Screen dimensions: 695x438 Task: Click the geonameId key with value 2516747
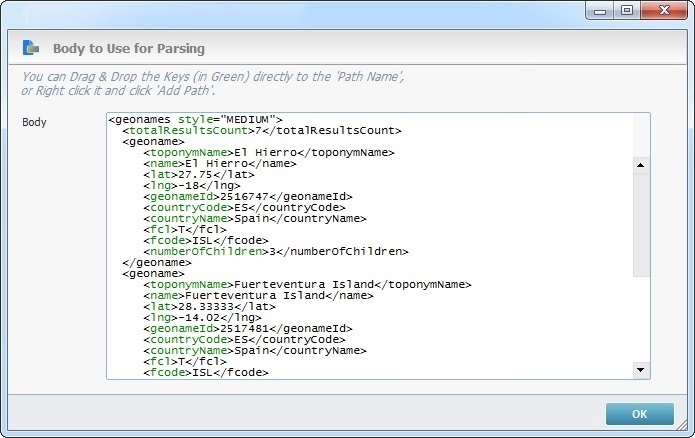(x=181, y=197)
